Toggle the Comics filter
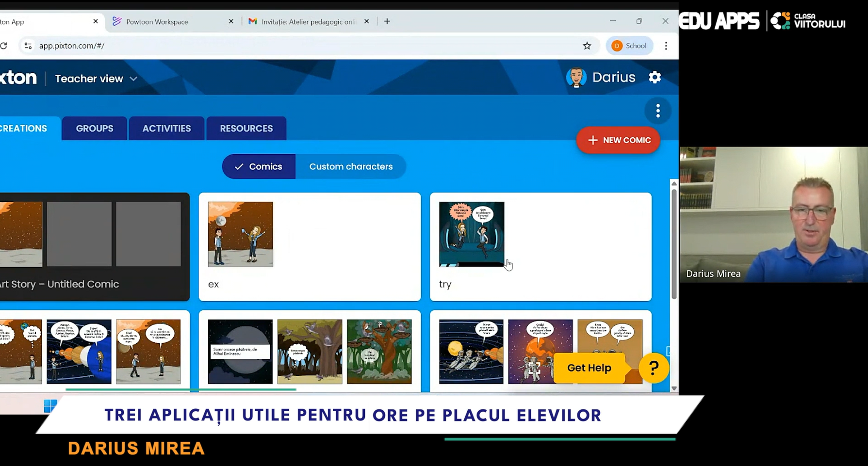868x466 pixels. point(259,166)
